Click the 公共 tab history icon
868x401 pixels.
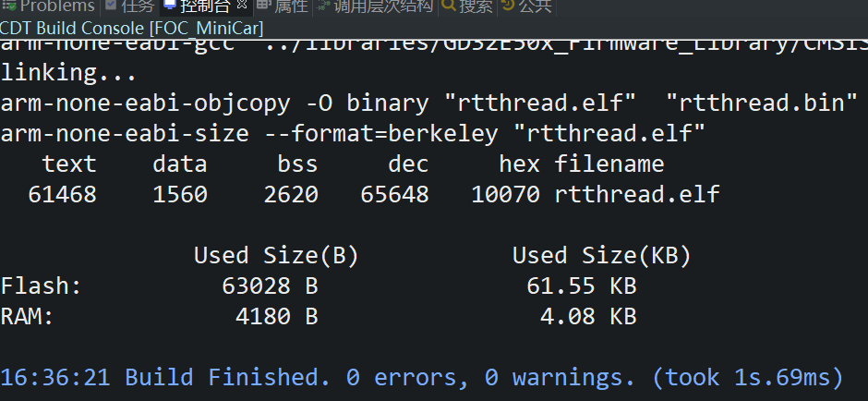(x=507, y=5)
